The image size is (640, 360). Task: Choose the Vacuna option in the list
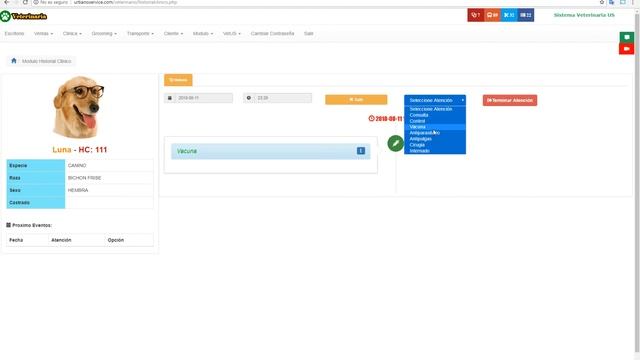(435, 127)
